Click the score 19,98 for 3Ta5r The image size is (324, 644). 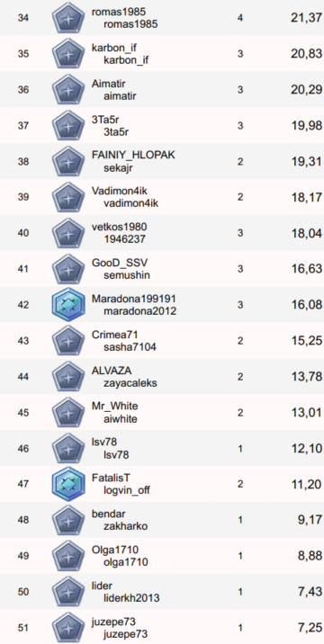click(x=307, y=126)
